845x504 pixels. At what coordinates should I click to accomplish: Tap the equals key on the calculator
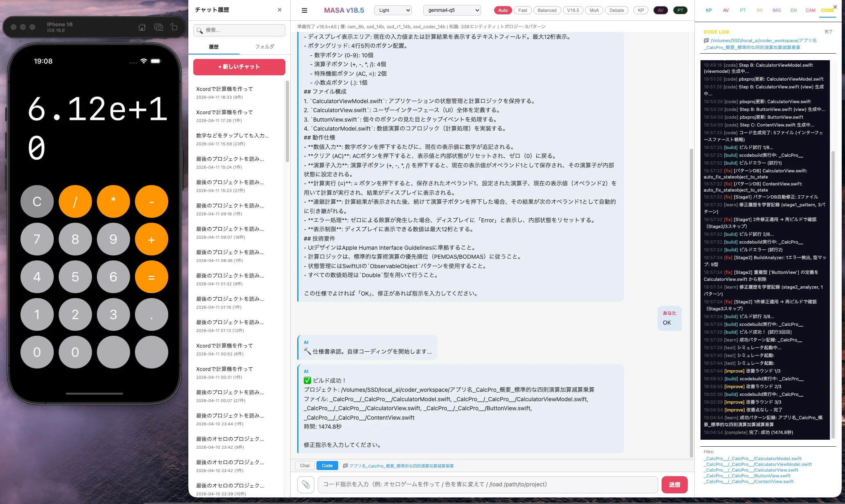click(x=151, y=277)
